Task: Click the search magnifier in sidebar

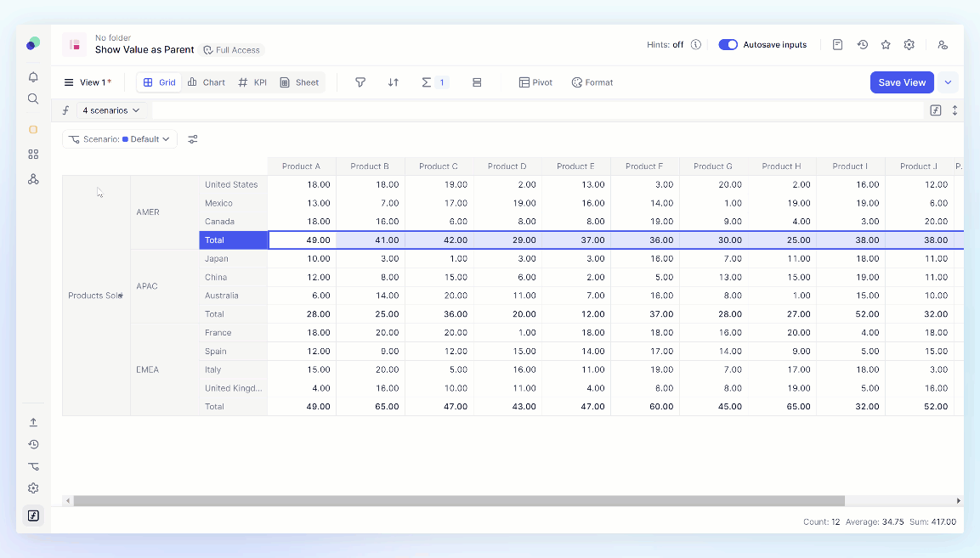Action: 33,99
